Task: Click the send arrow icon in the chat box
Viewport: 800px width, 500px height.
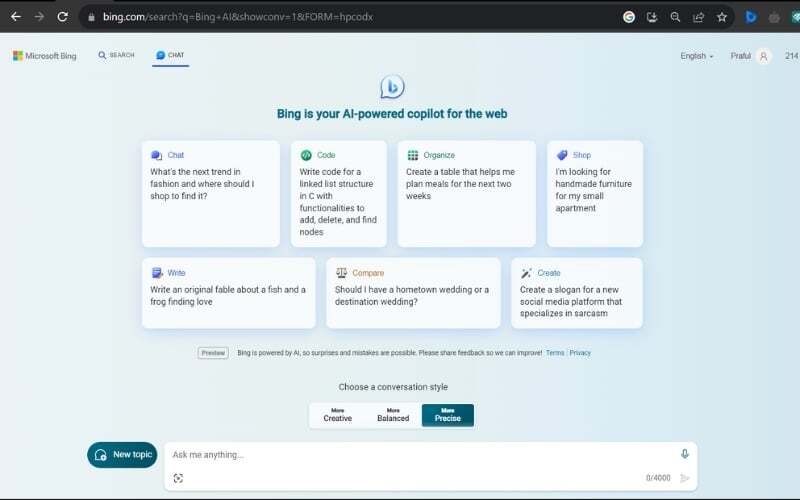Action: (x=685, y=478)
